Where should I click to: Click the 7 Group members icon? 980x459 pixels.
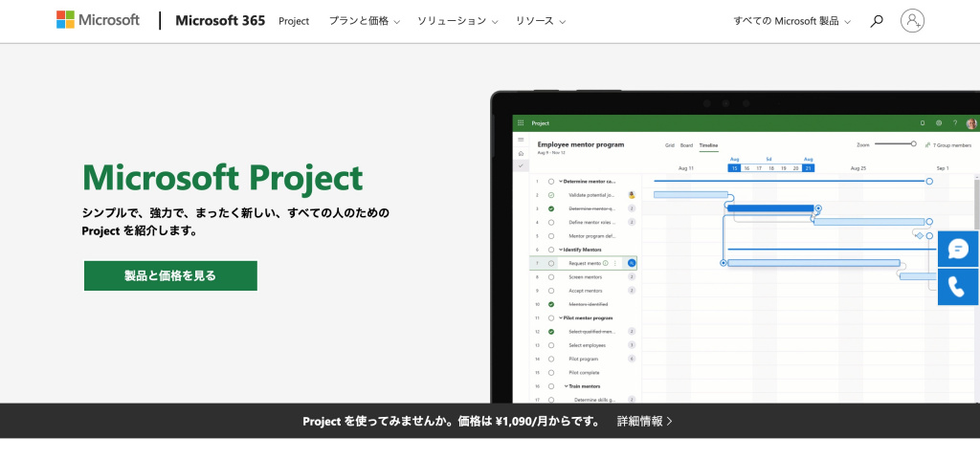click(x=927, y=144)
